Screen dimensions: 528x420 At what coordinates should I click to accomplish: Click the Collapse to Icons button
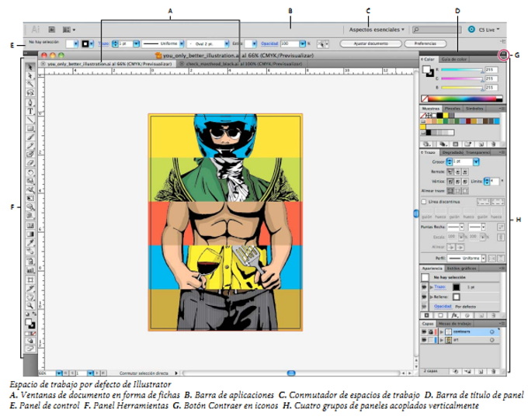click(x=503, y=54)
